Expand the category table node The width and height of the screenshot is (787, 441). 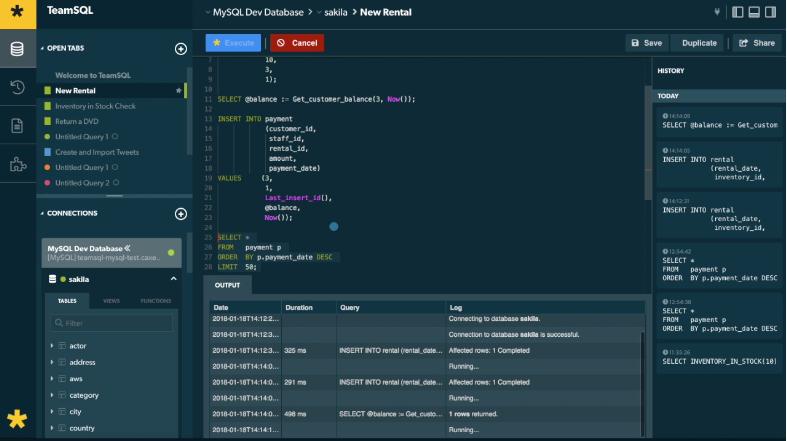point(52,395)
